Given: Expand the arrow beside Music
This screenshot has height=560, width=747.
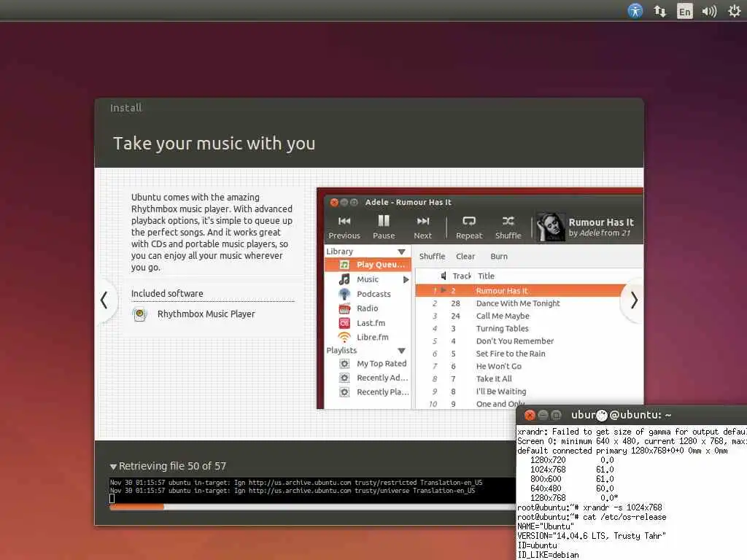Looking at the screenshot, I should coord(406,279).
